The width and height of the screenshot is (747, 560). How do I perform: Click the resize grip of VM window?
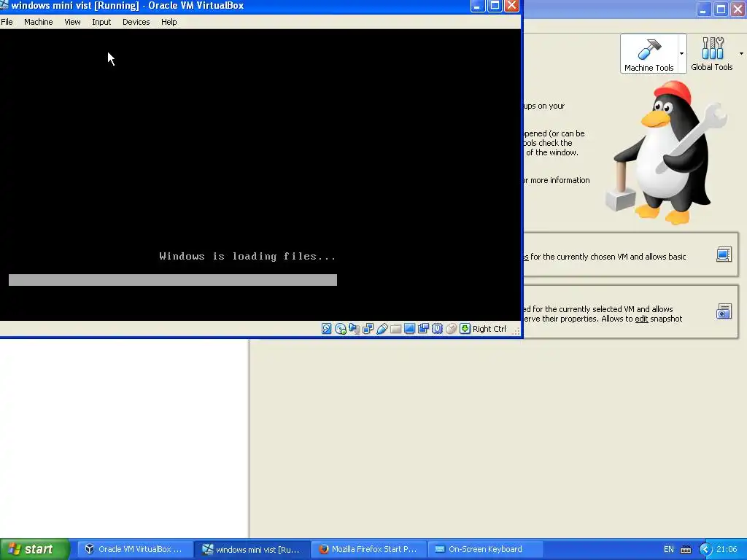tap(516, 332)
